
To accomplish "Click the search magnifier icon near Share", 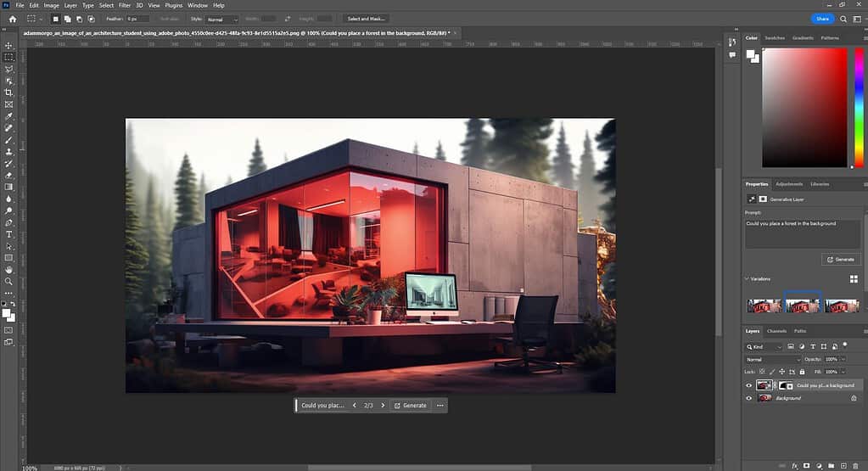I will 843,19.
